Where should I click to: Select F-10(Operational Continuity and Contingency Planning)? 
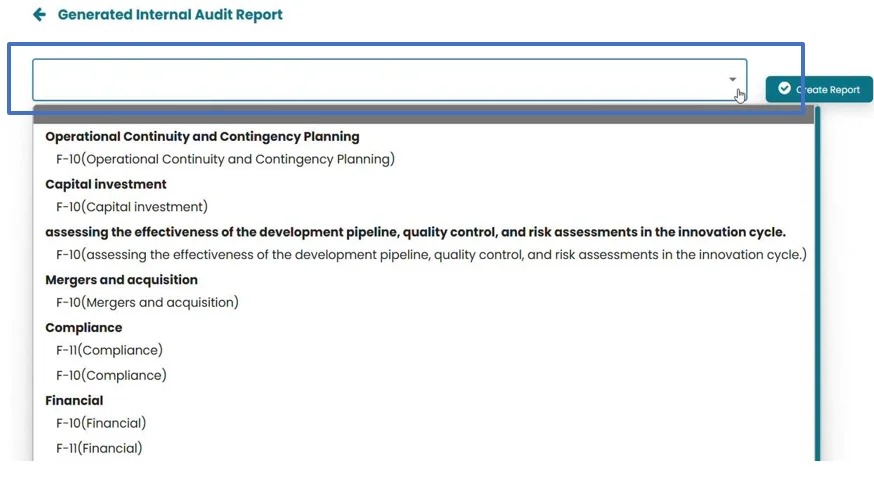[x=225, y=159]
